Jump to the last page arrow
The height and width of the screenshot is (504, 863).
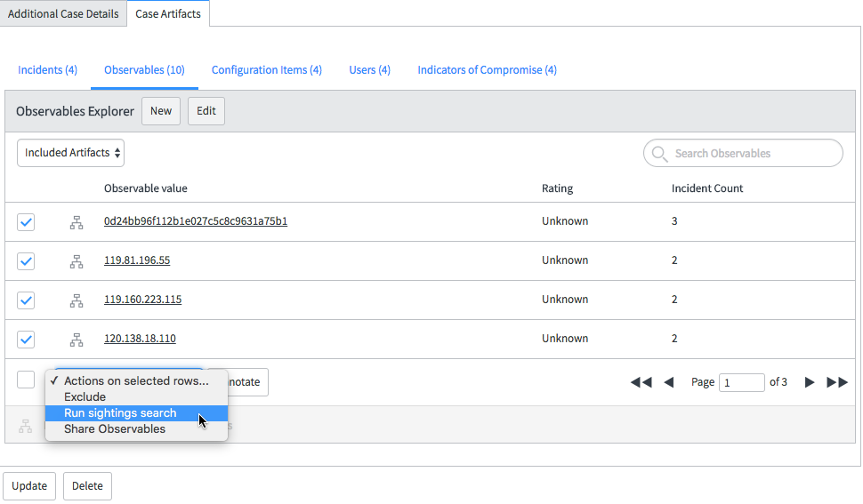pyautogui.click(x=837, y=382)
